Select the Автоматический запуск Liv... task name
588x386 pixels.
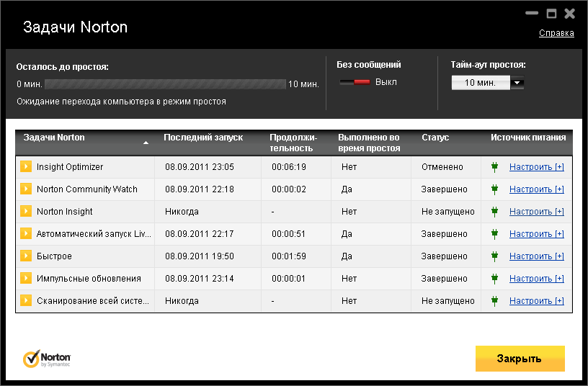pos(94,234)
